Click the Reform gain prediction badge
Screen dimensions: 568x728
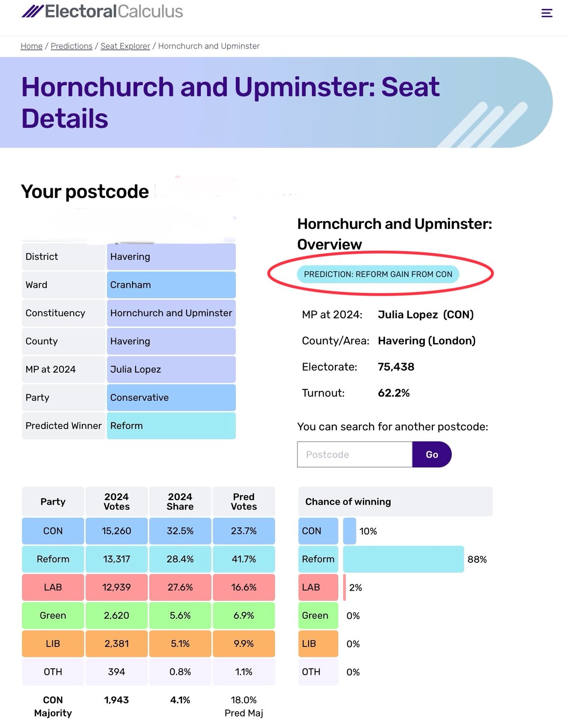pyautogui.click(x=378, y=274)
